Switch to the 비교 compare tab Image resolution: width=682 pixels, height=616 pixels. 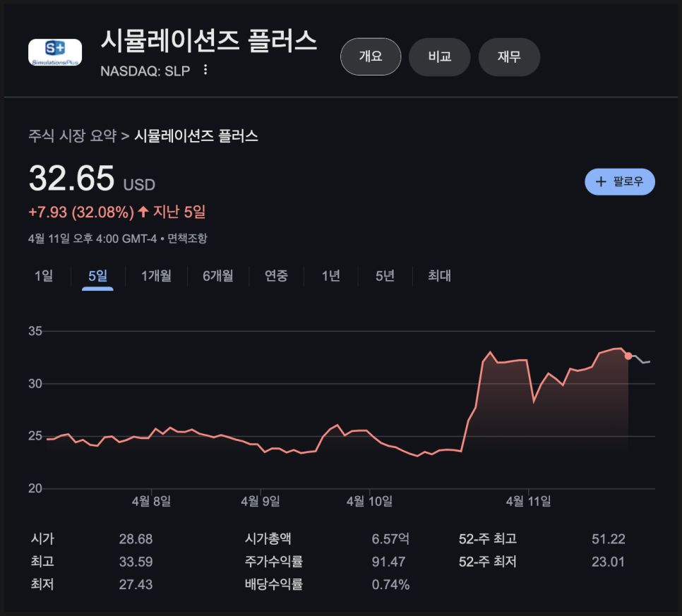point(439,56)
